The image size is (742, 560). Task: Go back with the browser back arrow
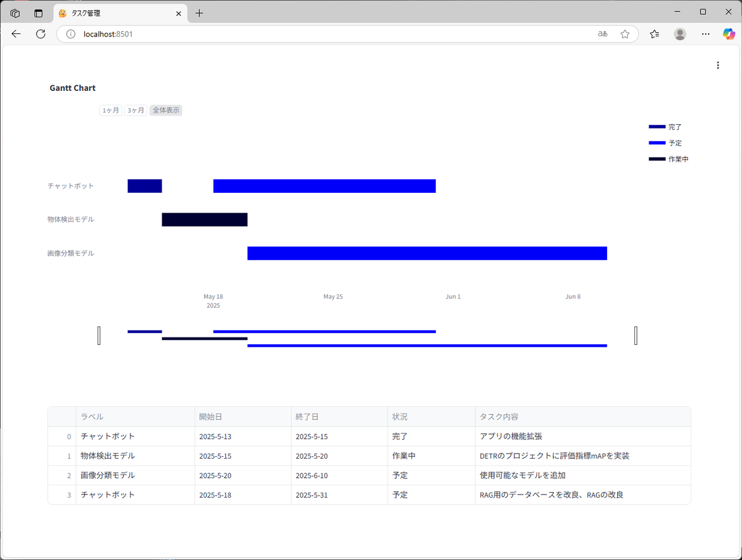16,34
